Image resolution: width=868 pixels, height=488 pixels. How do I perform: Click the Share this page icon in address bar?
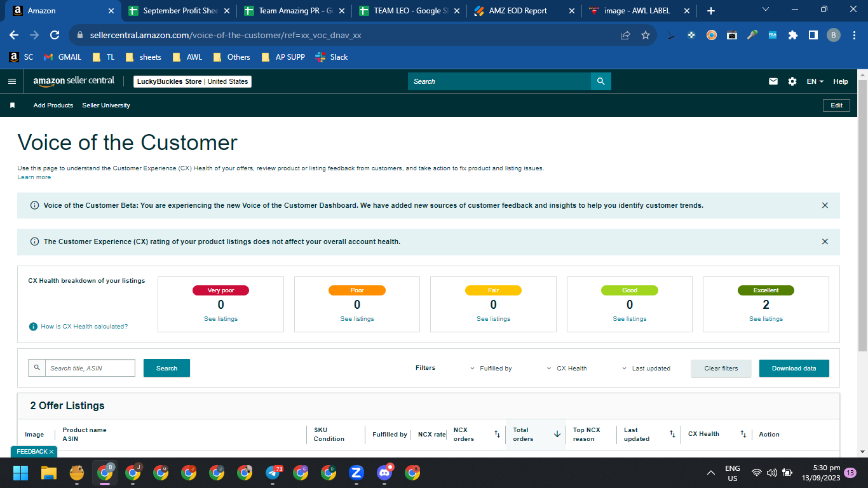tap(625, 35)
